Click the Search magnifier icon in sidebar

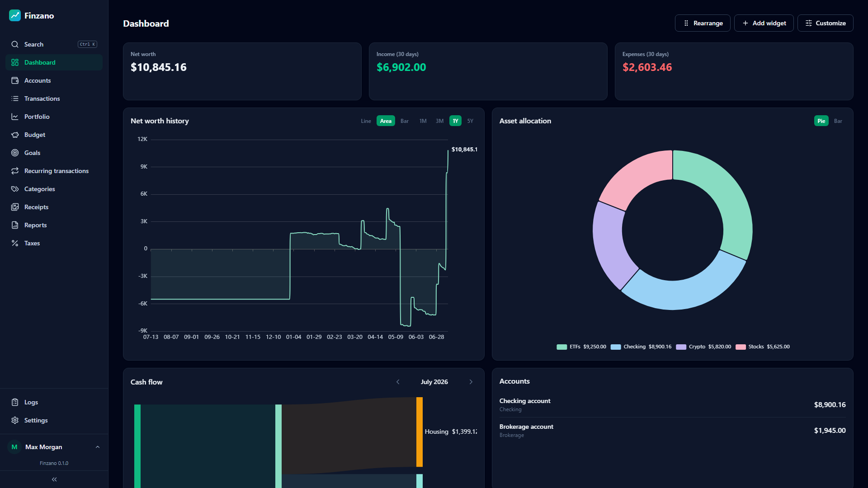(15, 44)
